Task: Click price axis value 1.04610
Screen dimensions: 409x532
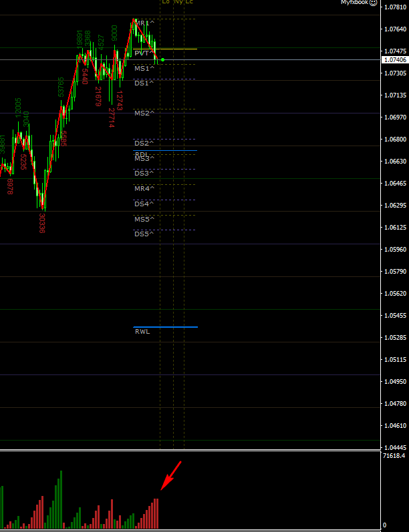Action: 395,425
